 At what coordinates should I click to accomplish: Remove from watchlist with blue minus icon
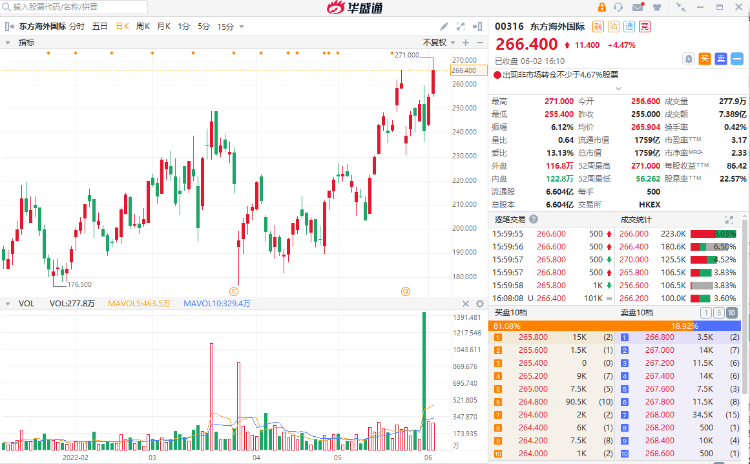click(737, 59)
